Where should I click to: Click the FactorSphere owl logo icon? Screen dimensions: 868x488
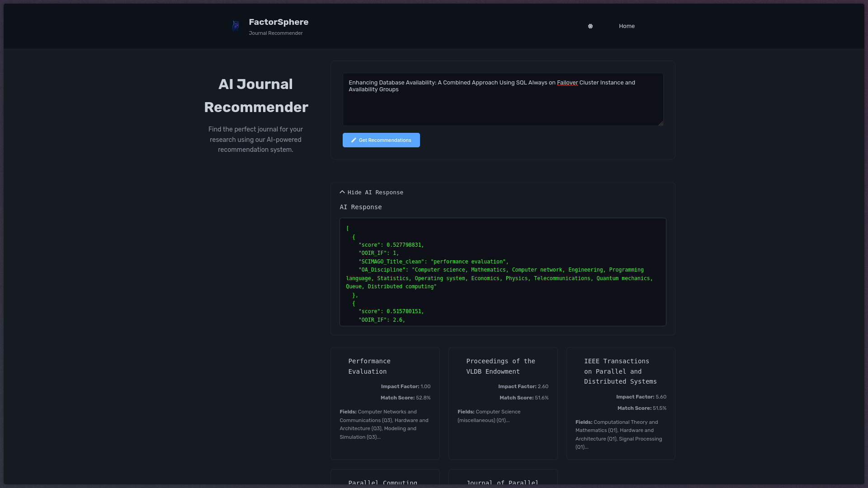point(236,26)
